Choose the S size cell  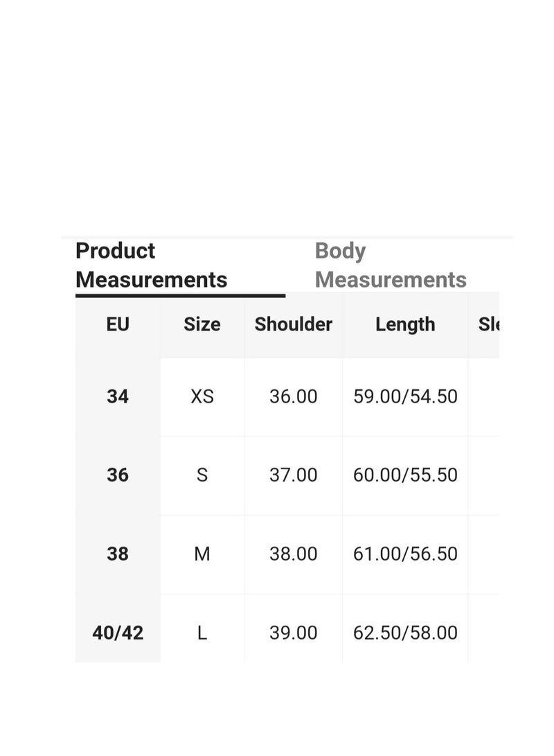(202, 475)
